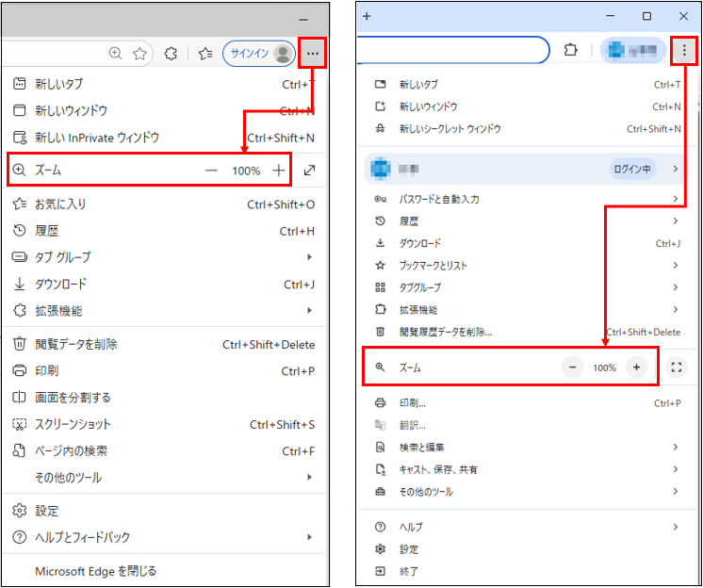The height and width of the screenshot is (588, 703).
Task: Select 新しいシークレット ウィンドウ in Chrome menu
Action: tap(450, 129)
